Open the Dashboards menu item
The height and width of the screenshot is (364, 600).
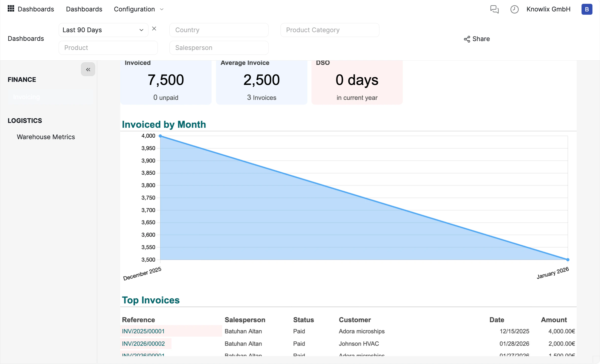click(84, 9)
